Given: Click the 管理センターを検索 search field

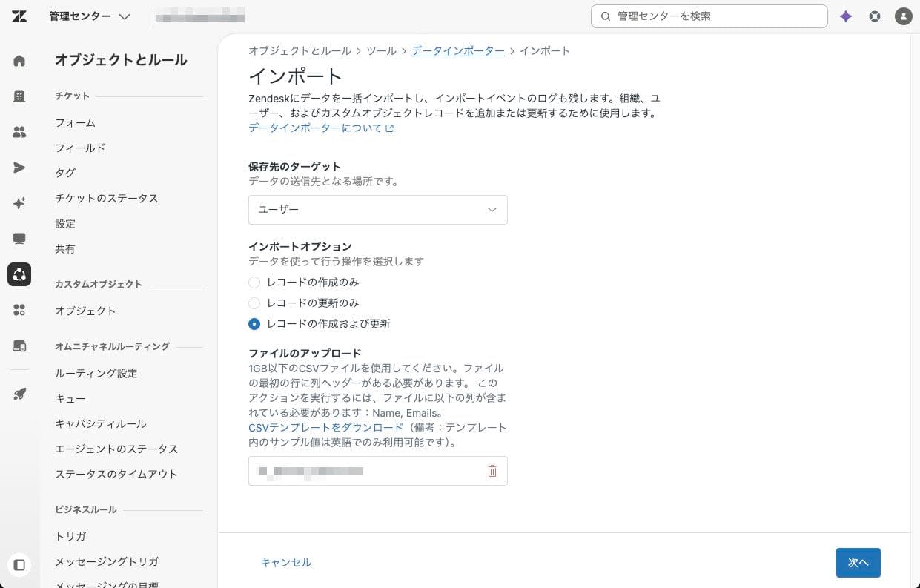Looking at the screenshot, I should pyautogui.click(x=709, y=16).
